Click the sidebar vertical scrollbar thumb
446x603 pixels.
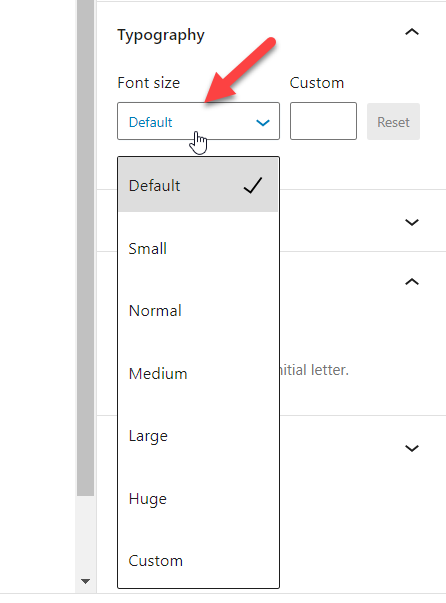pyautogui.click(x=85, y=248)
